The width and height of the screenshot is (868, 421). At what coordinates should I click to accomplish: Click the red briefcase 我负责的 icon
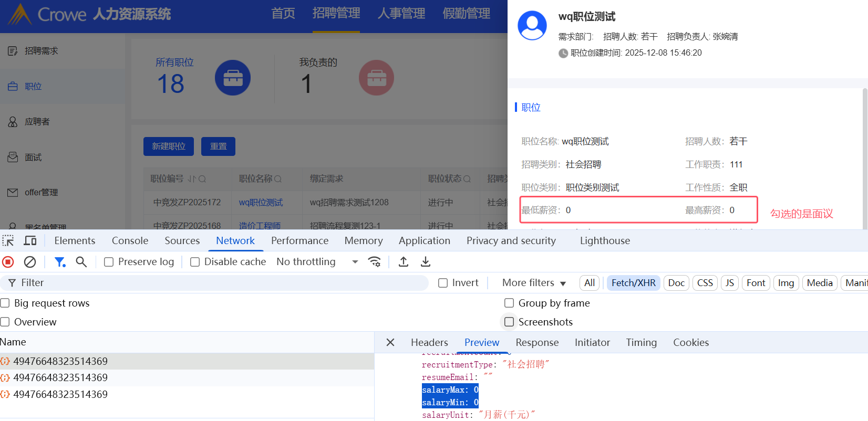376,78
